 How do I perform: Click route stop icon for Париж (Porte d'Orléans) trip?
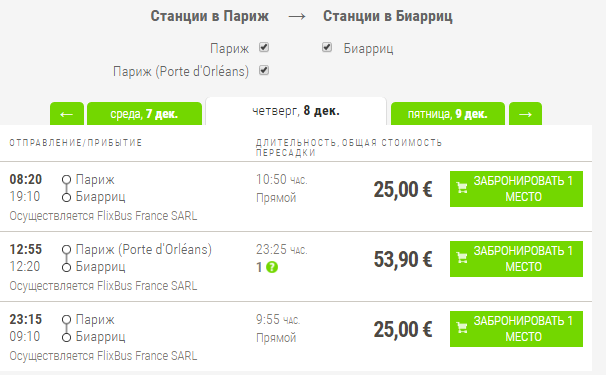point(66,250)
